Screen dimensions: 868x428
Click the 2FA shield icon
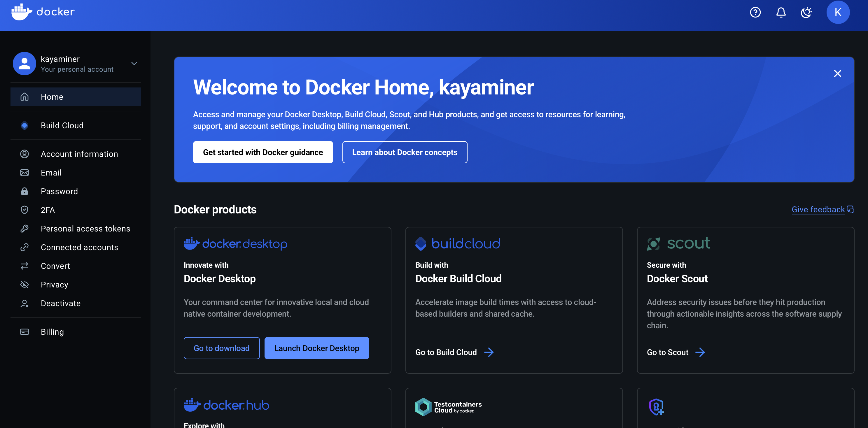pyautogui.click(x=24, y=210)
